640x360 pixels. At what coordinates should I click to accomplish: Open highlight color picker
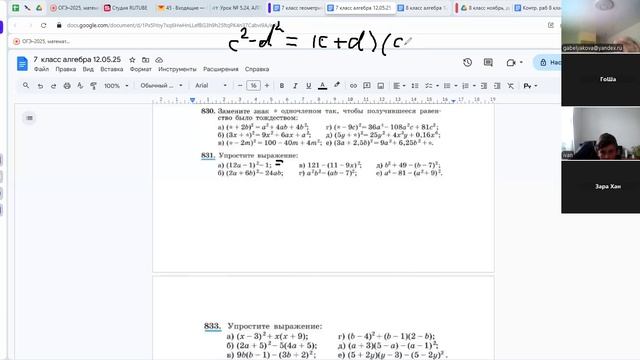(337, 86)
